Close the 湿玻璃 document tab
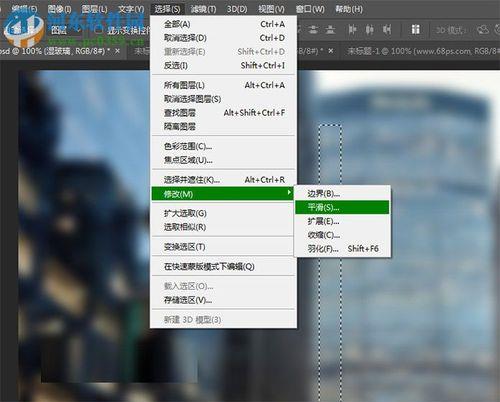 tap(117, 51)
